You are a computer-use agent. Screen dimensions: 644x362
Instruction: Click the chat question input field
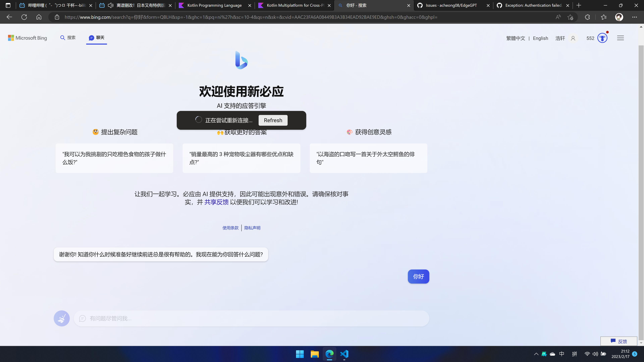(250, 318)
